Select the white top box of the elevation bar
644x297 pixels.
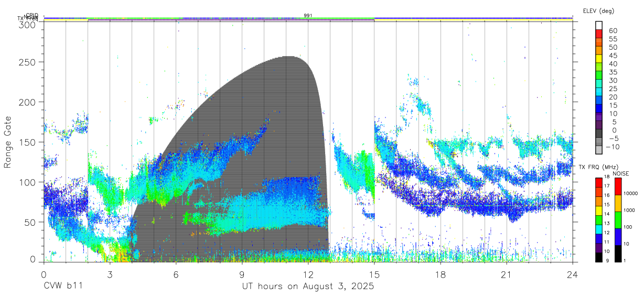(598, 25)
